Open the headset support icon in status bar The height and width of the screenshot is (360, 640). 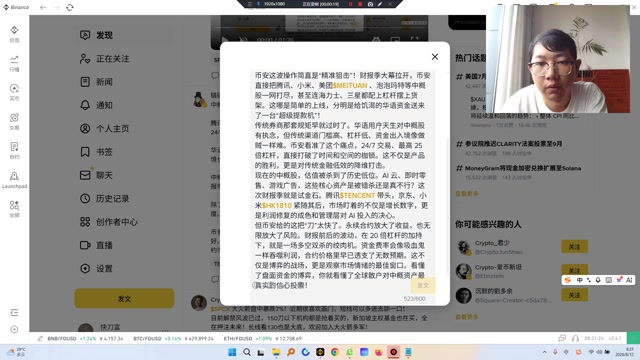[576, 338]
